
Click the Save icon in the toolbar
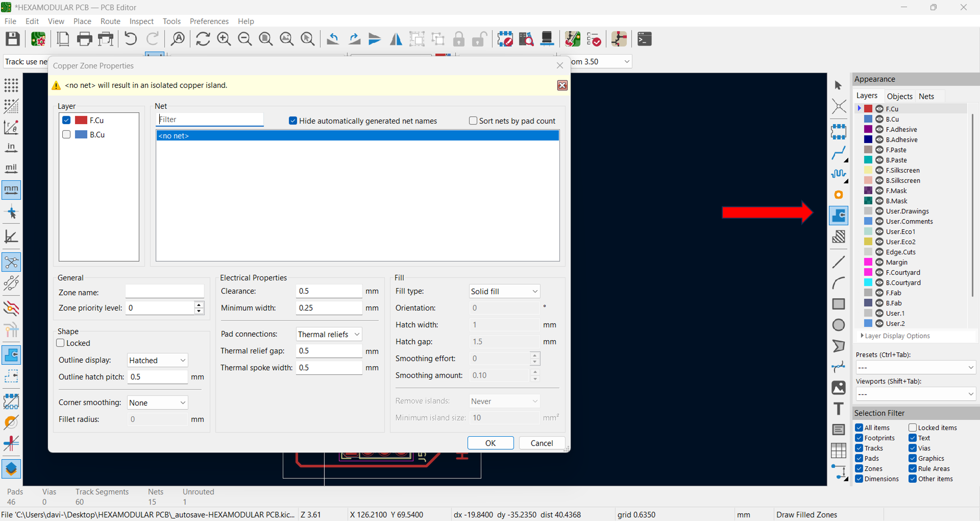(12, 39)
